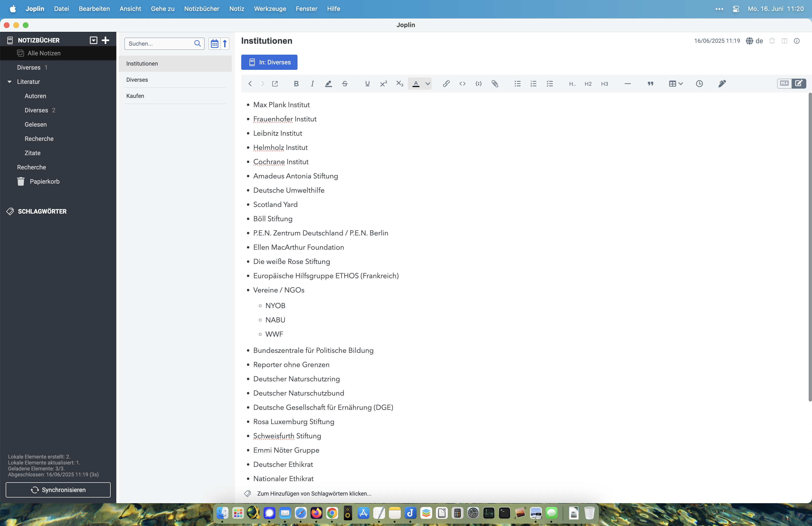Open the Datei menu
The height and width of the screenshot is (526, 812).
61,9
